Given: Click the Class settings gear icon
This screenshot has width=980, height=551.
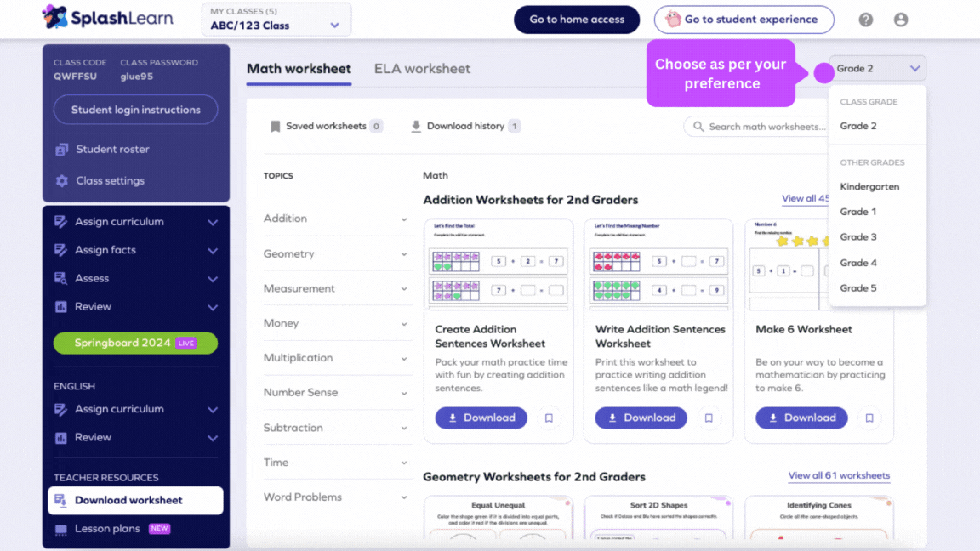Looking at the screenshot, I should (61, 180).
